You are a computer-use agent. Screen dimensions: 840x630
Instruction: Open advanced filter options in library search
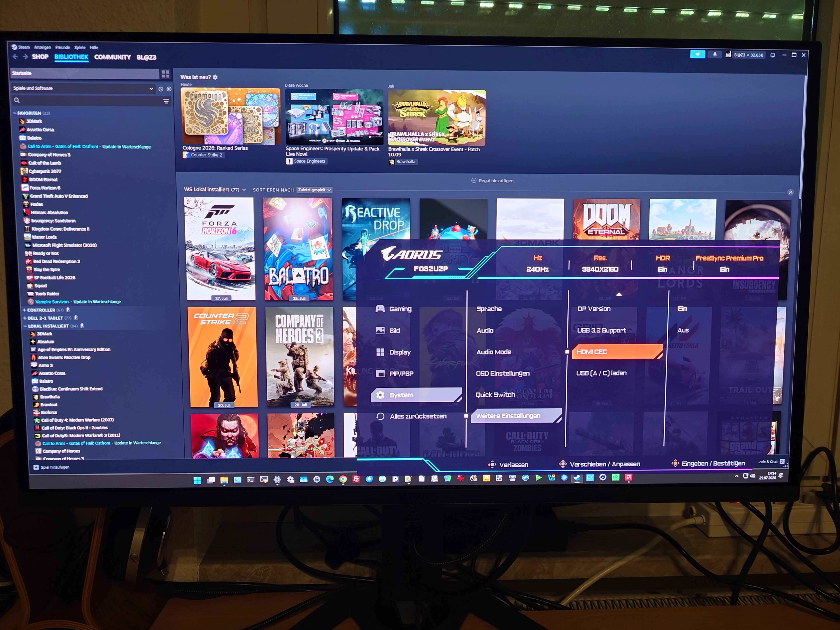tap(166, 101)
